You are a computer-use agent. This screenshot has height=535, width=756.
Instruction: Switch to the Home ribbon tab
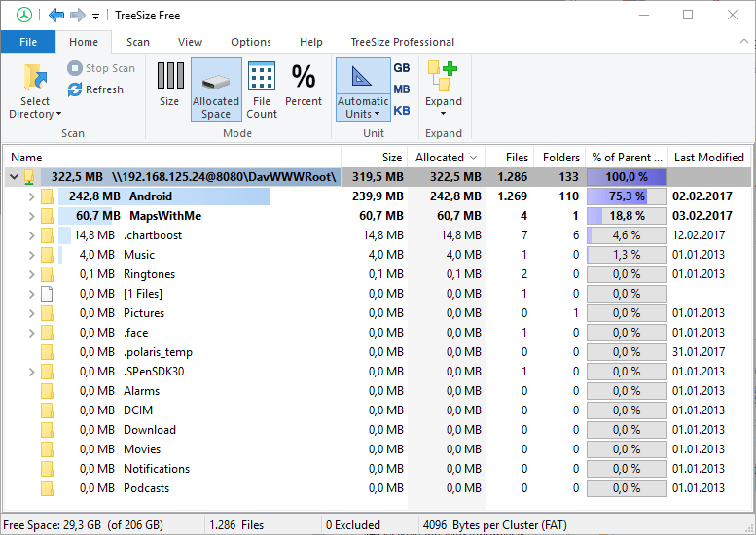pos(84,42)
